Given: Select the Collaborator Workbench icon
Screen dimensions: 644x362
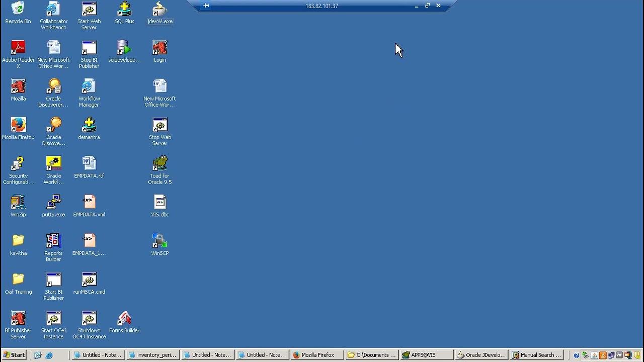Looking at the screenshot, I should point(53,16).
